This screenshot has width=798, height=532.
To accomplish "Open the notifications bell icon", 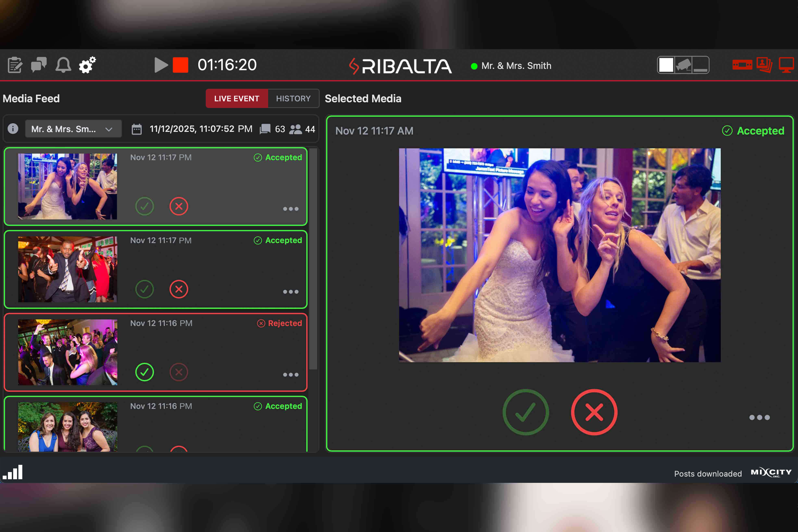I will click(x=63, y=65).
